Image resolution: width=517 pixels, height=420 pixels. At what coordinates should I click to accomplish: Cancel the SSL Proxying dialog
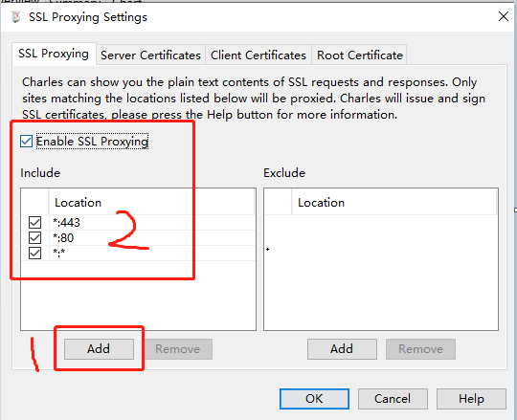coord(393,399)
